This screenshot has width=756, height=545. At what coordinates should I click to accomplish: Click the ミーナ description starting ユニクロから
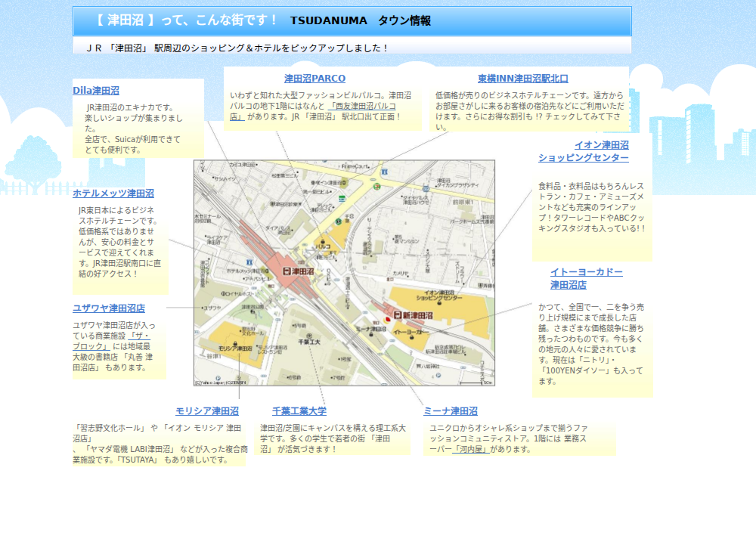(508, 438)
